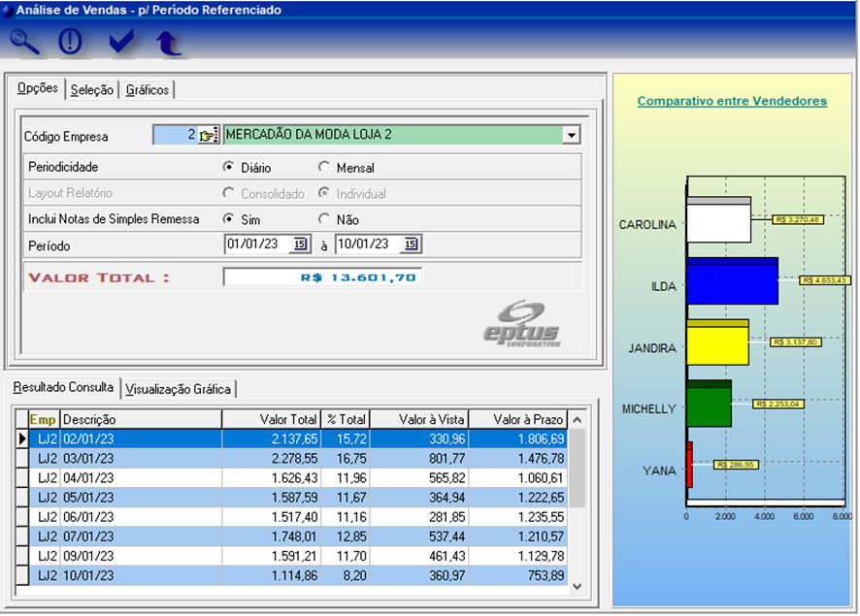This screenshot has width=860, height=616.
Task: Click the exclamation mark alert icon
Action: point(72,42)
